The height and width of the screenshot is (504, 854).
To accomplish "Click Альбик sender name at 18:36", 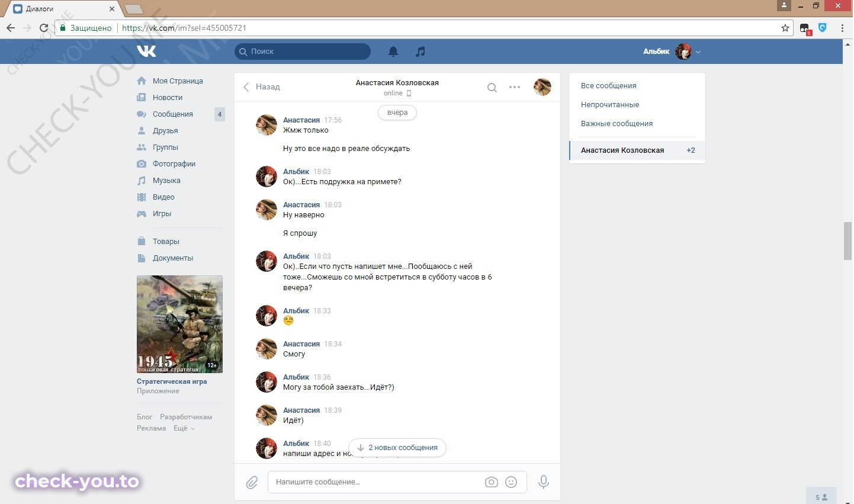I will click(296, 377).
